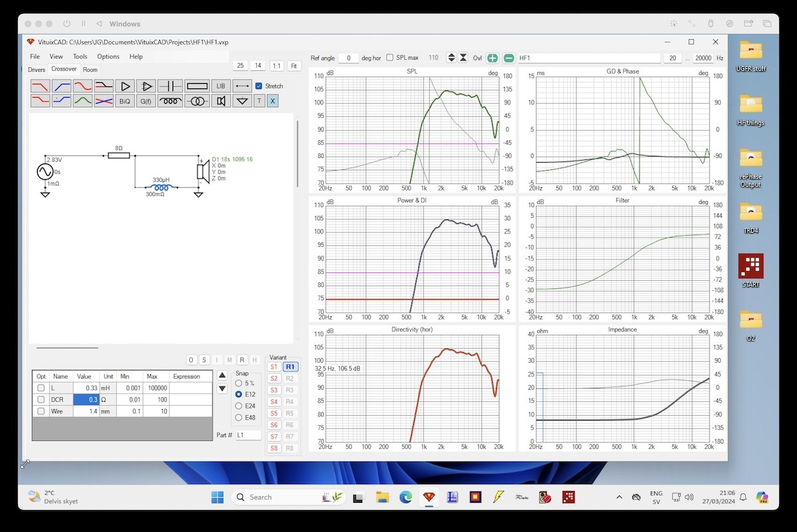Switch to the Room tab
Screen dimensions: 797x532
click(x=90, y=70)
